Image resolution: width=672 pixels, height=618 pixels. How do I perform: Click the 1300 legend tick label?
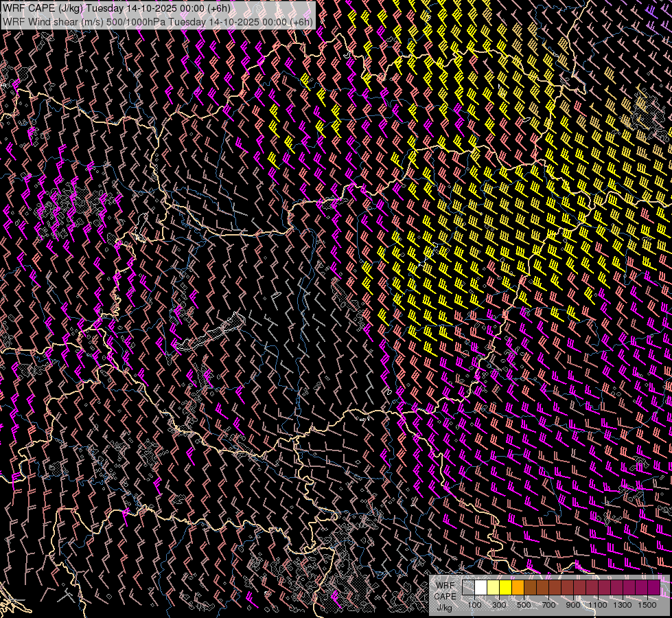click(623, 605)
